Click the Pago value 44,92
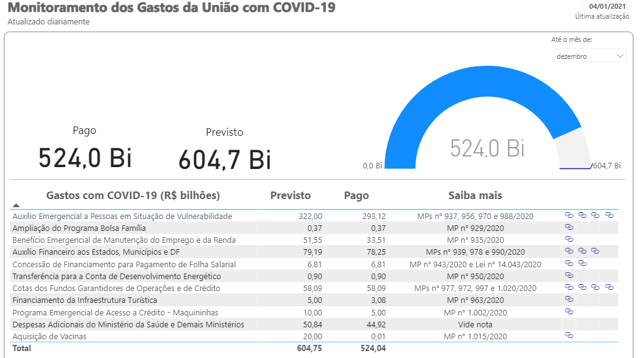 (377, 325)
